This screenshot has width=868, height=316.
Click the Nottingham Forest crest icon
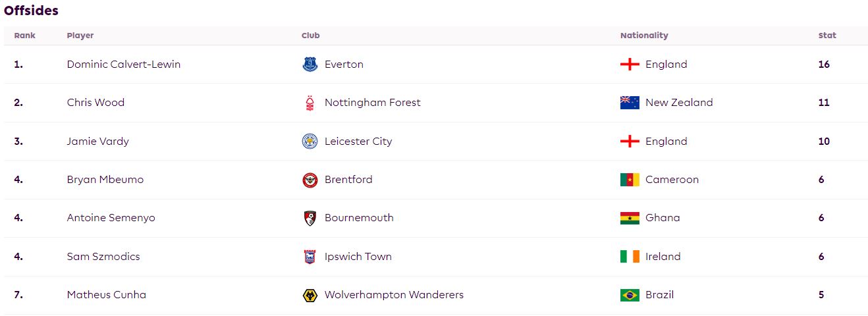pyautogui.click(x=310, y=103)
